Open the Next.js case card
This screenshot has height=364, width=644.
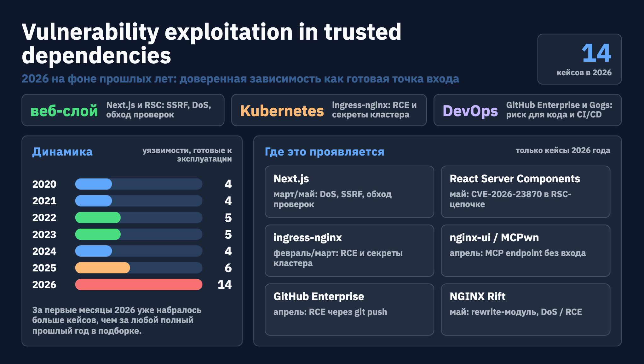point(349,192)
